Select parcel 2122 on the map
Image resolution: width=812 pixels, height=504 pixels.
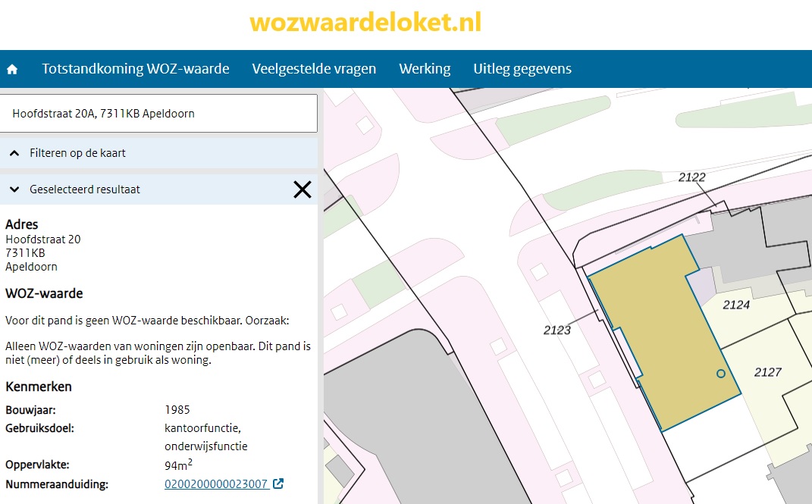(x=691, y=178)
